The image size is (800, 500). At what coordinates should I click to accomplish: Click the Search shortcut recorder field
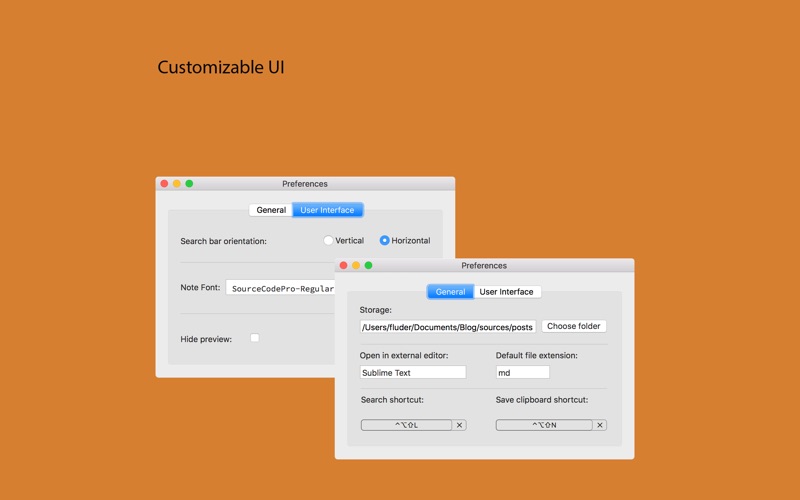406,425
